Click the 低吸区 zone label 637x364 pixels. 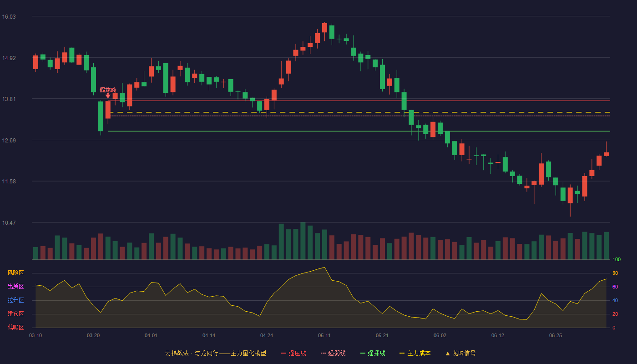click(x=15, y=327)
